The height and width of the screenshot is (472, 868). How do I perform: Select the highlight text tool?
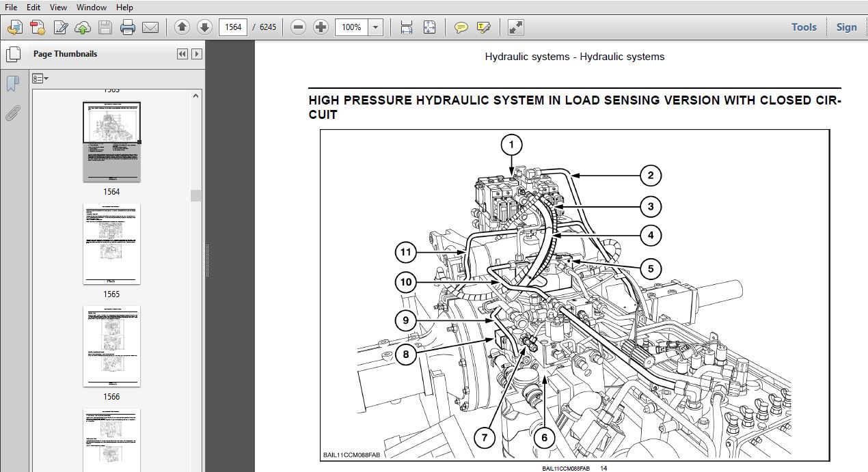pyautogui.click(x=484, y=27)
